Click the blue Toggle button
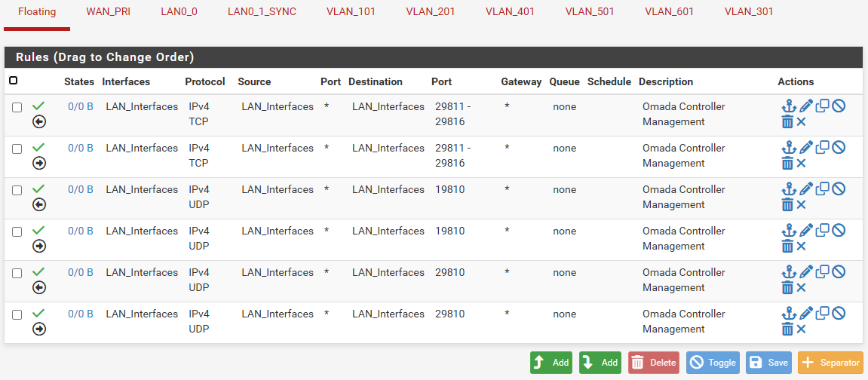868x380 pixels. point(713,363)
